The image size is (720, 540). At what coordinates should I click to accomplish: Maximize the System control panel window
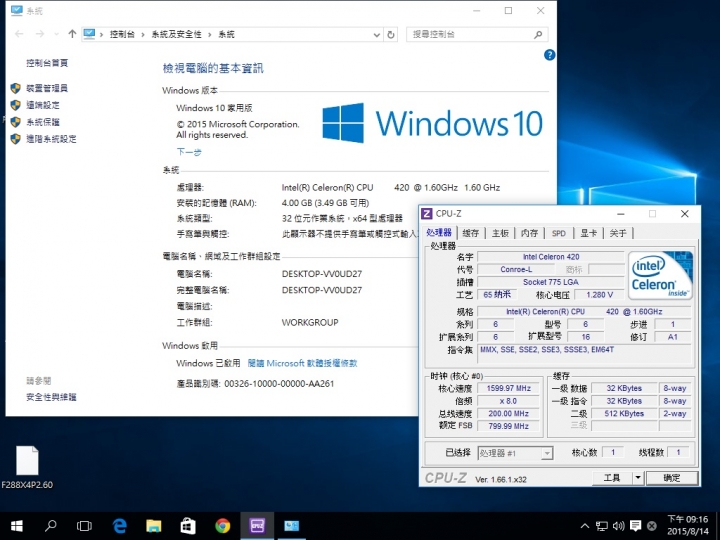[x=508, y=11]
